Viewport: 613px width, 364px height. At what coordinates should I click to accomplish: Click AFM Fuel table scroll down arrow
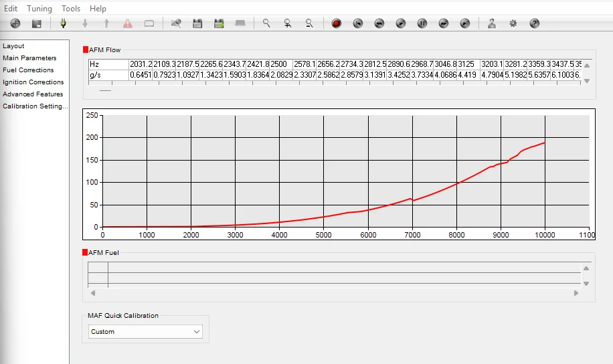(586, 284)
